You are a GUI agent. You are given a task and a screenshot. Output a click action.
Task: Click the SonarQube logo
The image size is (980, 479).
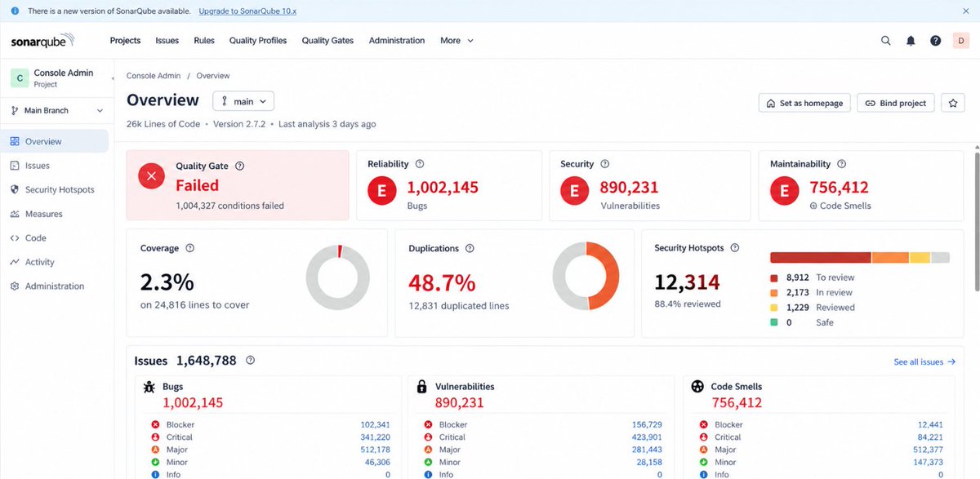42,41
